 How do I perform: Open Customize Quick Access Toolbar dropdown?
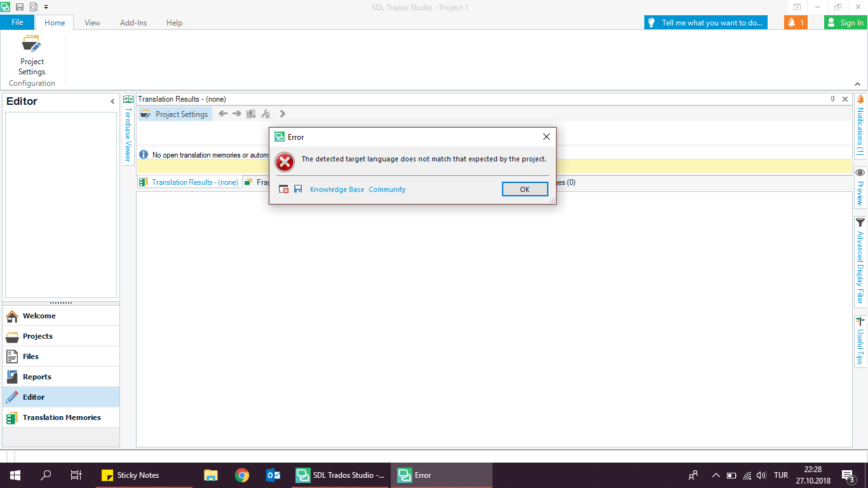(x=46, y=7)
